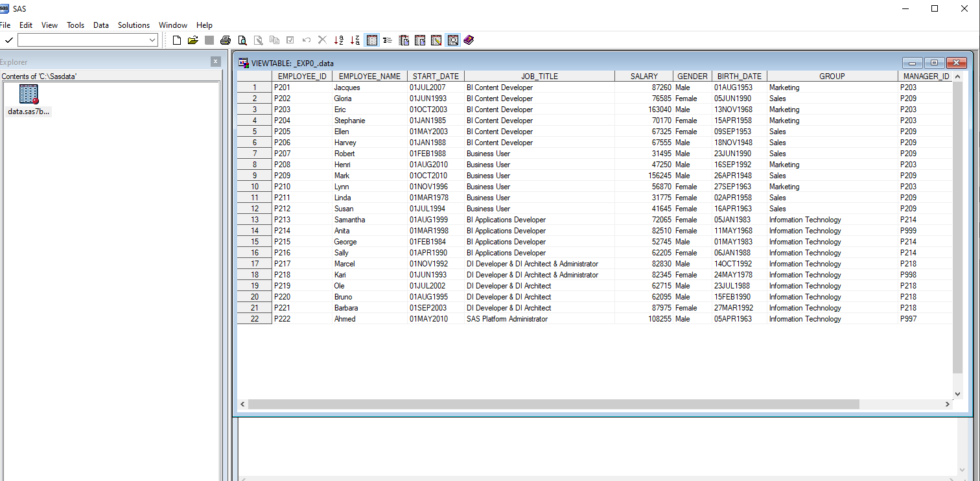Open a file with the Open folder icon
980x481 pixels.
(192, 40)
